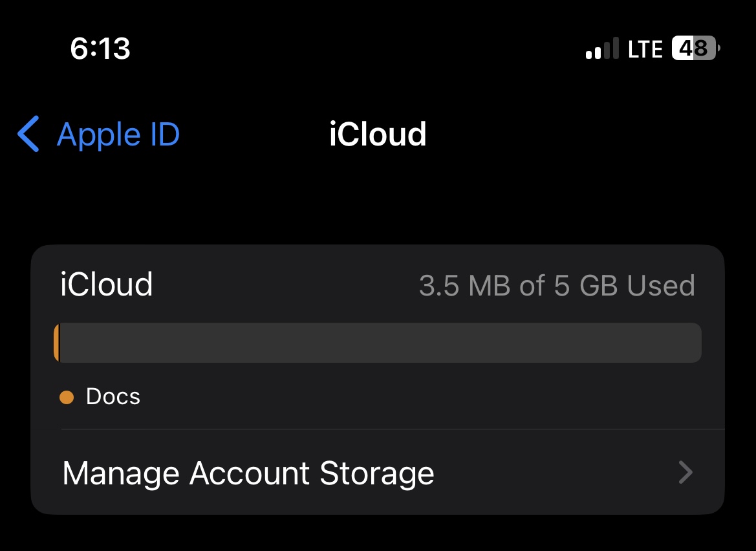Tap the battery level icon showing 48

696,49
